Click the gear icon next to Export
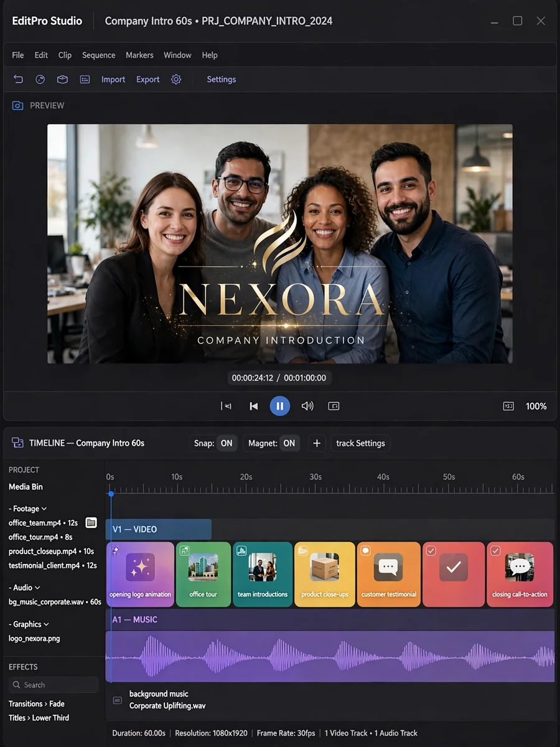The height and width of the screenshot is (747, 560). pyautogui.click(x=176, y=80)
